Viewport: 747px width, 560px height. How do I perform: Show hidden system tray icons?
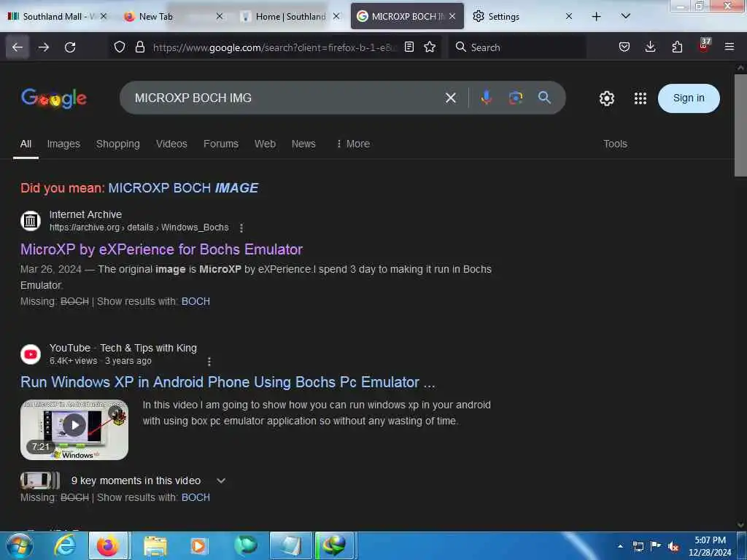click(620, 546)
